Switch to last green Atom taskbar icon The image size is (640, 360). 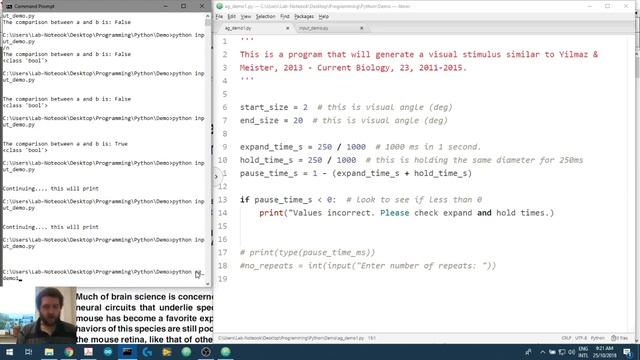point(225,352)
